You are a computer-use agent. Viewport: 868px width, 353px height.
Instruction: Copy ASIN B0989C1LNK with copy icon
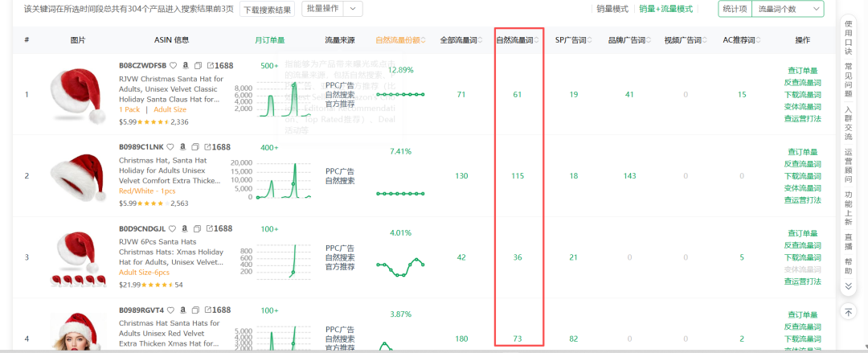194,147
